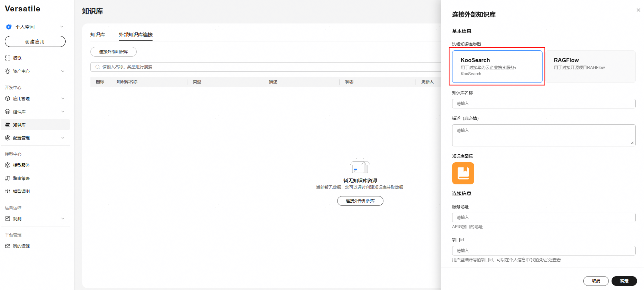Viewport: 644px width, 290px height.
Task: Click the 知识库 sidebar icon
Action: [8, 125]
